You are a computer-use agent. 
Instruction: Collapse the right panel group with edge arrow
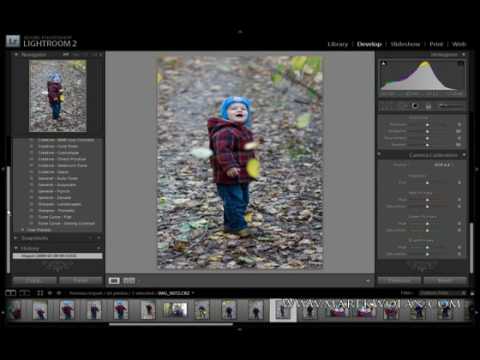tap(477, 169)
